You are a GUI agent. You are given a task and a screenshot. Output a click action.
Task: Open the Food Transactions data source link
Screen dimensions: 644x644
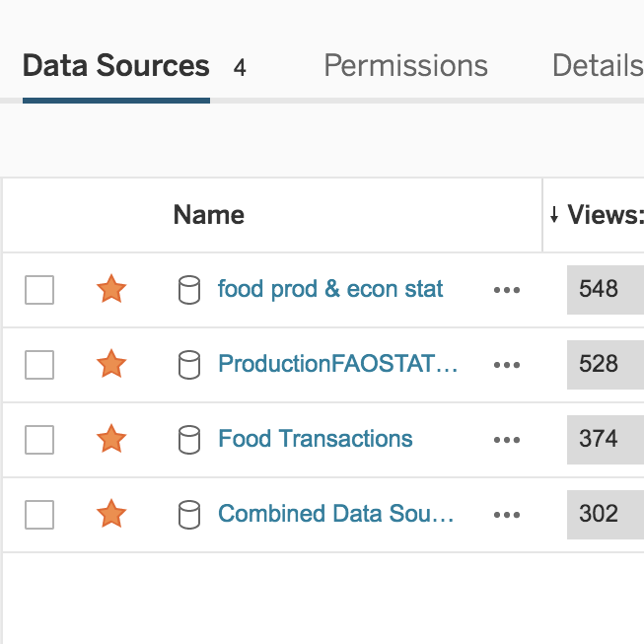(x=316, y=439)
